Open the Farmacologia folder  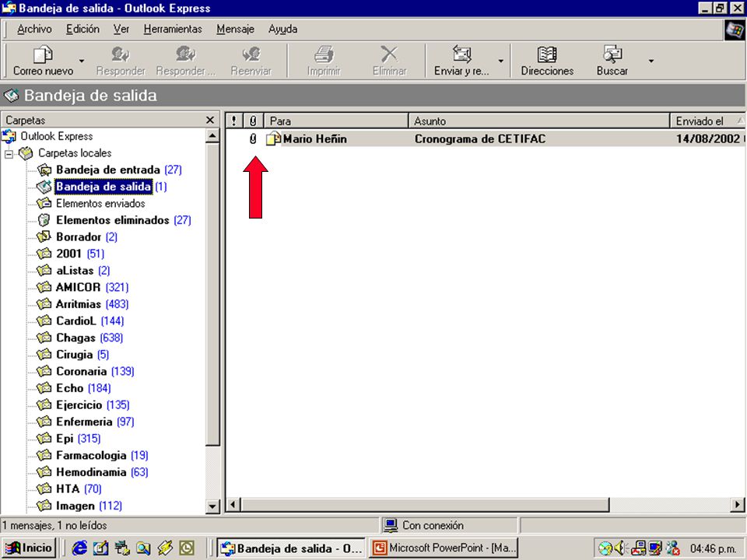[91, 455]
